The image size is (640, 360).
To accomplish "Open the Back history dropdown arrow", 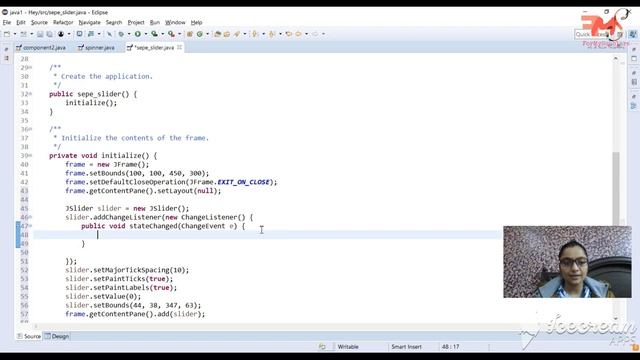I will (x=306, y=34).
